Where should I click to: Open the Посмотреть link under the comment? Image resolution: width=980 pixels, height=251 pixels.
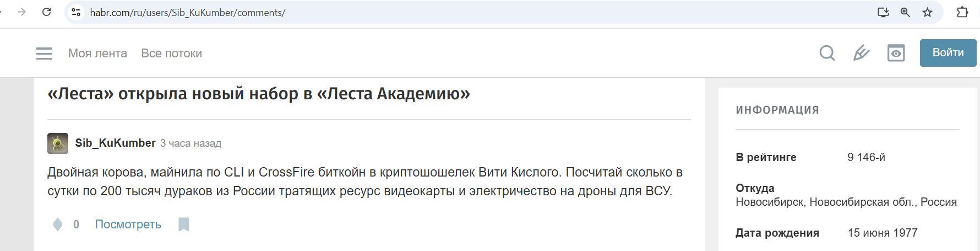coord(128,225)
